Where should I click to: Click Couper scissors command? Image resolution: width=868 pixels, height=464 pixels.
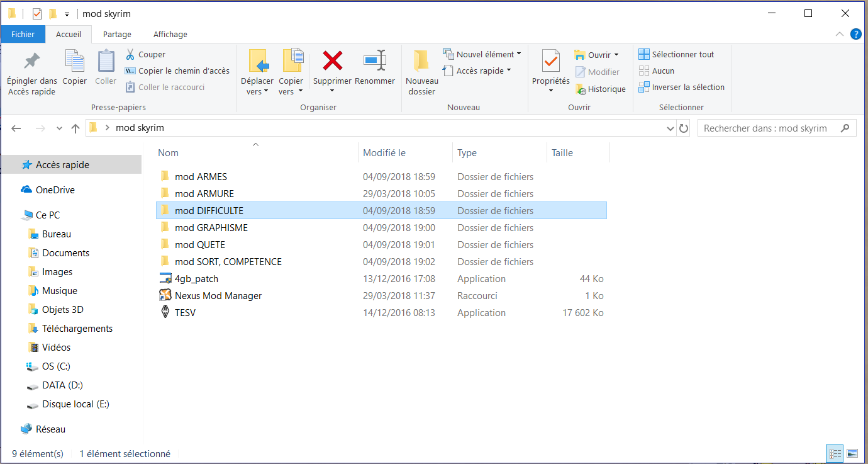pos(145,55)
